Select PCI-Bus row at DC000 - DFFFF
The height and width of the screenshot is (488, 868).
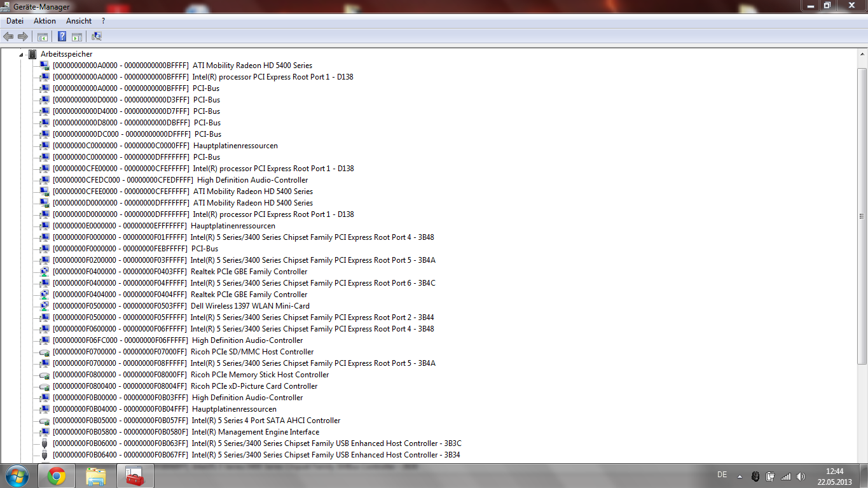tap(137, 134)
